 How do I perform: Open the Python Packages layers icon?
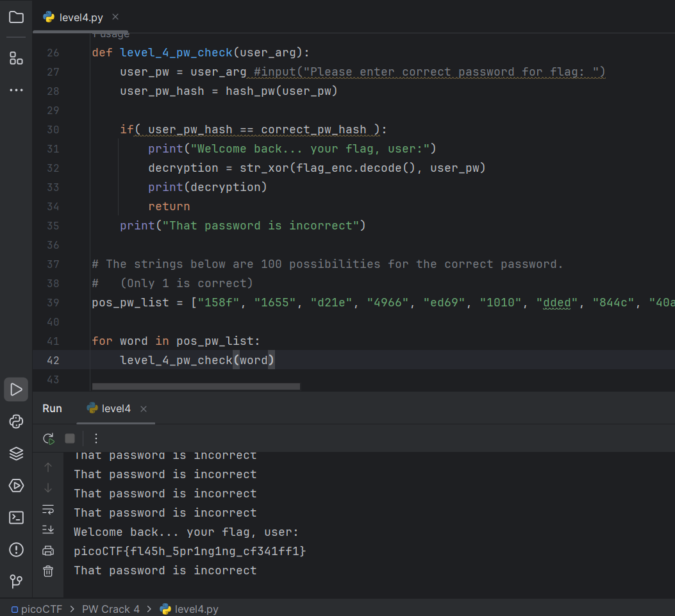[x=16, y=453]
